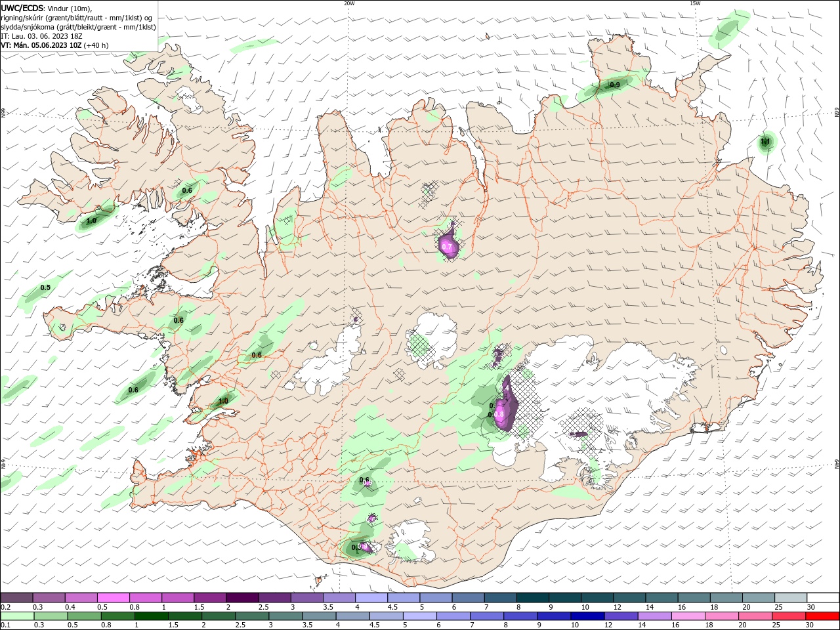
Task: Choose the palest green 0.1 rain swatch
Action: 17,616
